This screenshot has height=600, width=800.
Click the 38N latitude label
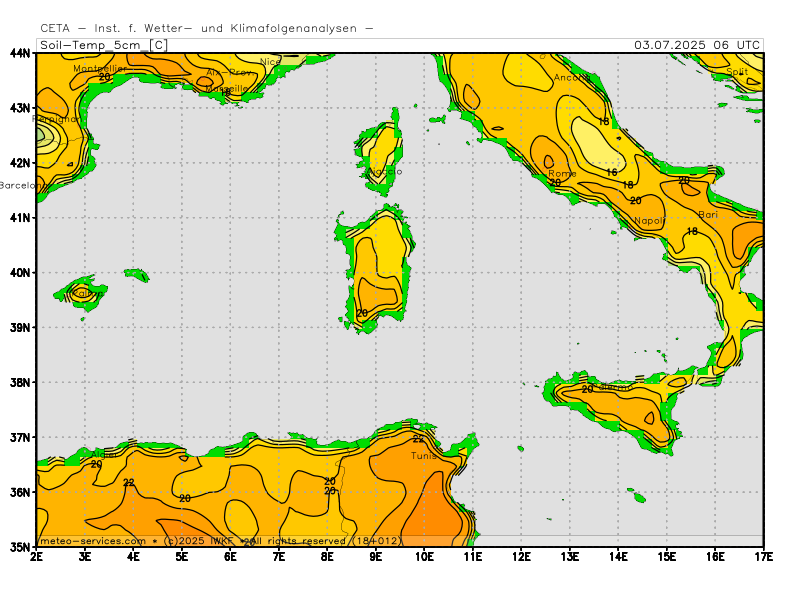click(x=20, y=382)
